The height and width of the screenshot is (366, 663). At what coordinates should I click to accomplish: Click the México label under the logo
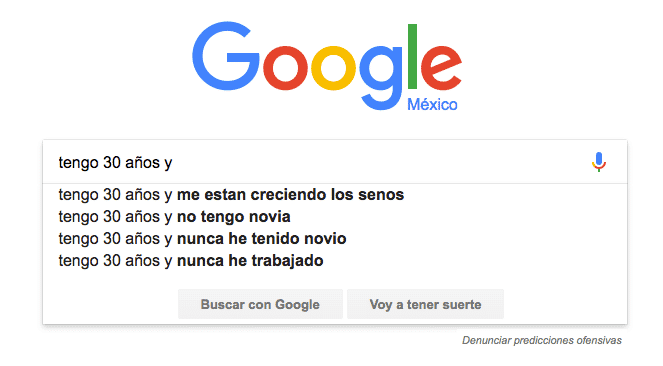[432, 104]
